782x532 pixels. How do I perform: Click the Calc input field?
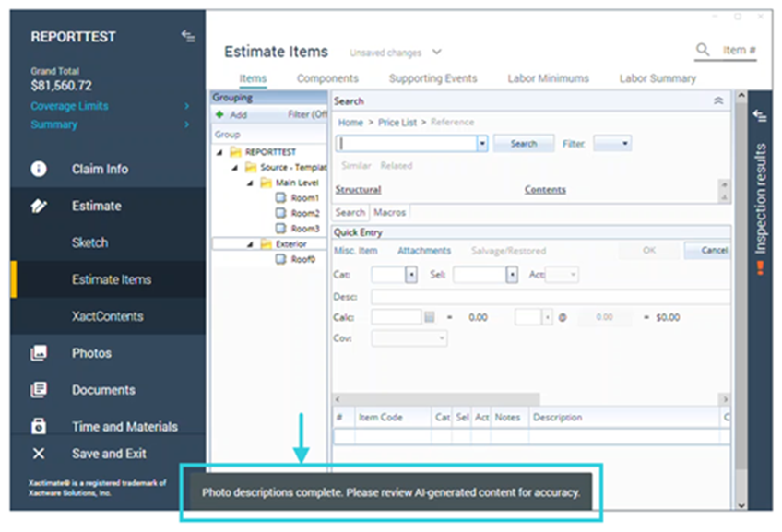click(397, 317)
